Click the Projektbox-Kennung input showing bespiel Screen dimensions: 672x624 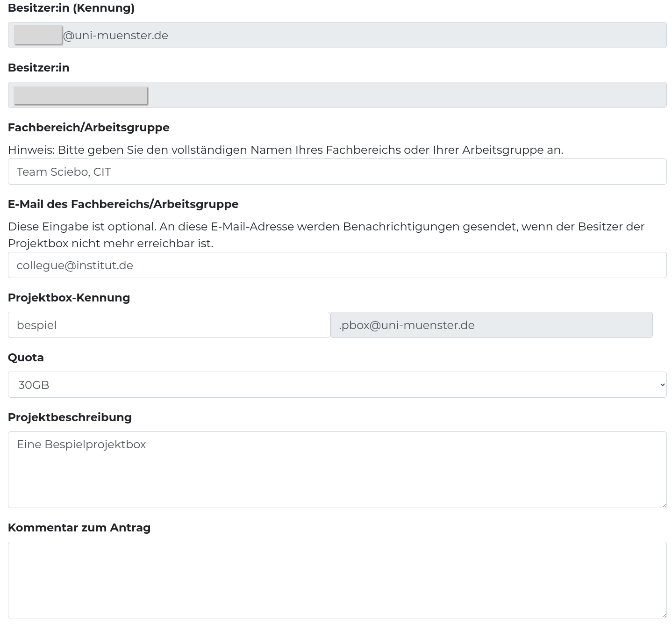point(169,325)
